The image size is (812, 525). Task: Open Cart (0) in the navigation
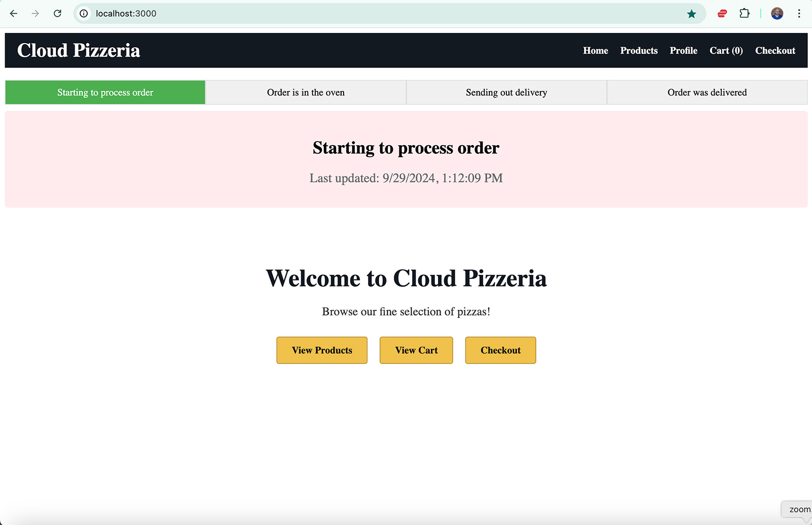point(726,51)
